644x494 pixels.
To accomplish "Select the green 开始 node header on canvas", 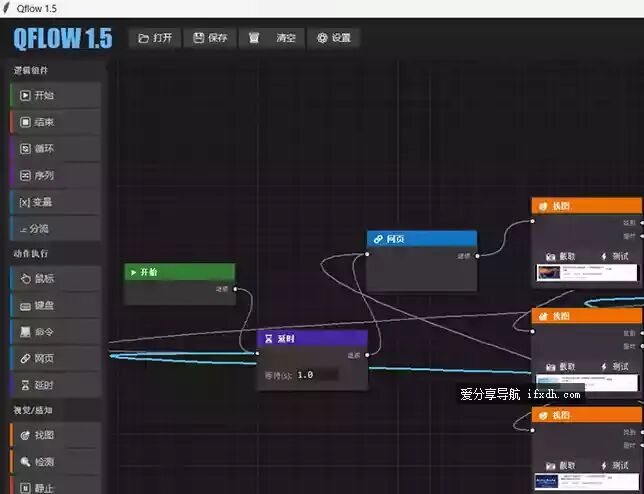I will [180, 272].
